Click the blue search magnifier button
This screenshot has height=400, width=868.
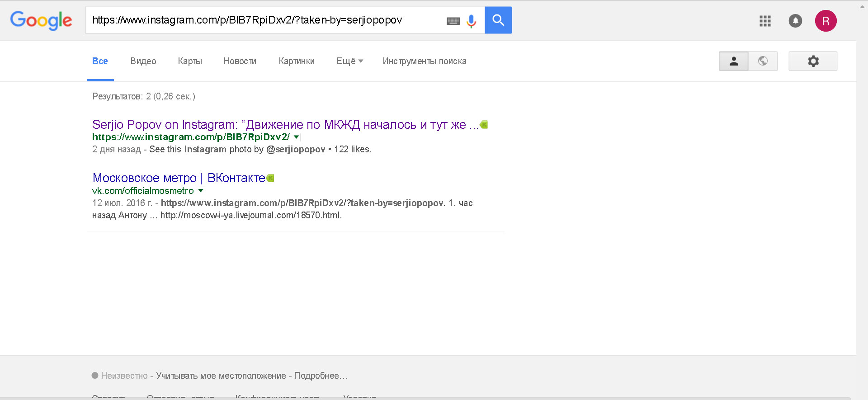[x=498, y=20]
